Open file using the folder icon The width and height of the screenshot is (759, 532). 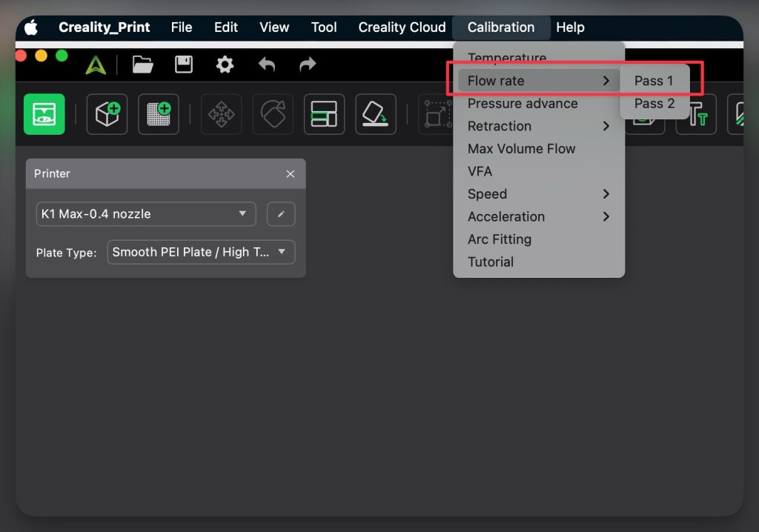coord(142,65)
